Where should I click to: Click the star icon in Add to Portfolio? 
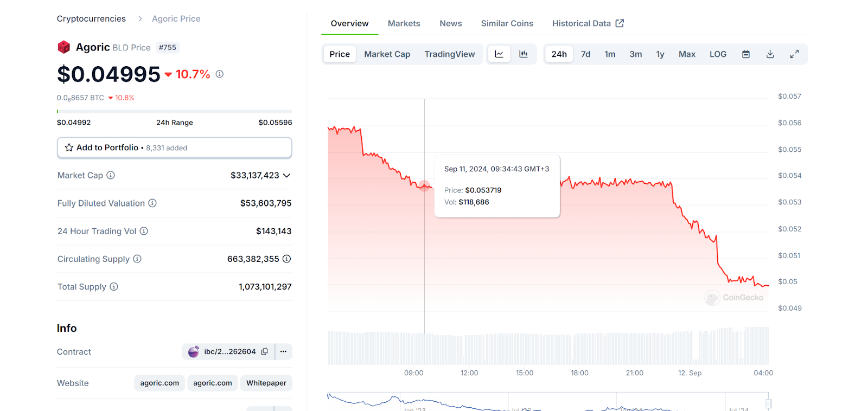[x=69, y=147]
